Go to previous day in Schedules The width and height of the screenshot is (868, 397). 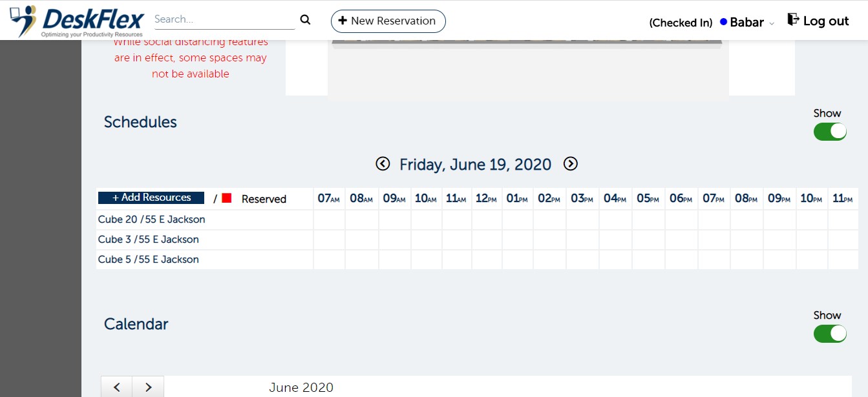click(383, 164)
